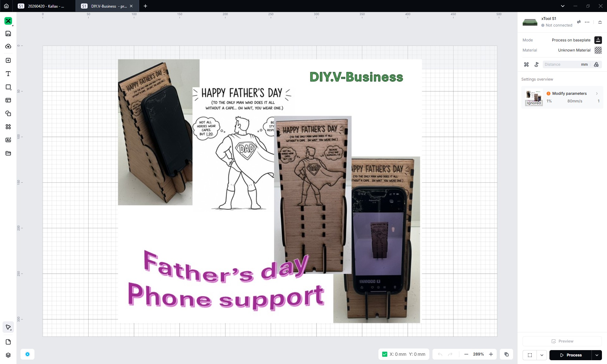This screenshot has height=364, width=607.
Task: Save the project with the save icon
Action: click(x=8, y=33)
